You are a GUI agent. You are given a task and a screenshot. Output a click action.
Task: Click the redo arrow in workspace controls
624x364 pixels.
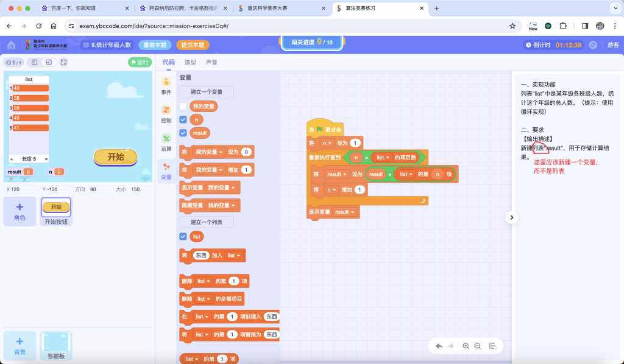click(x=451, y=346)
